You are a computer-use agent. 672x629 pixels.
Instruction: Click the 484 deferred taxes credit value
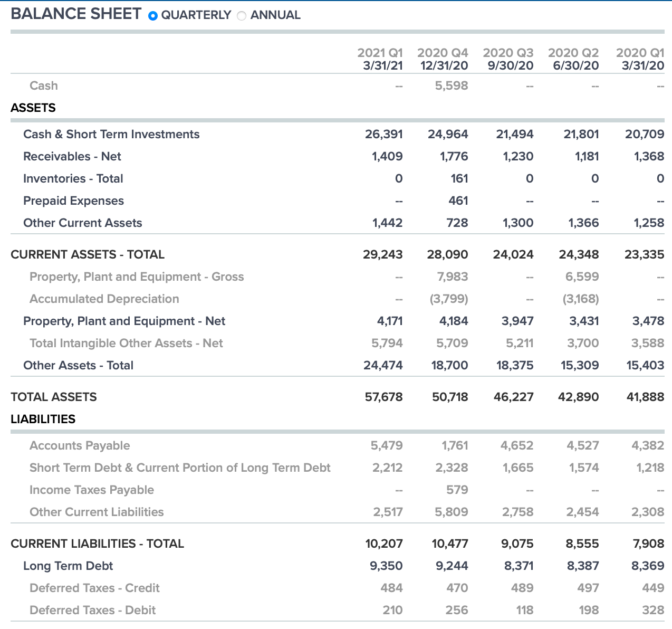(392, 588)
